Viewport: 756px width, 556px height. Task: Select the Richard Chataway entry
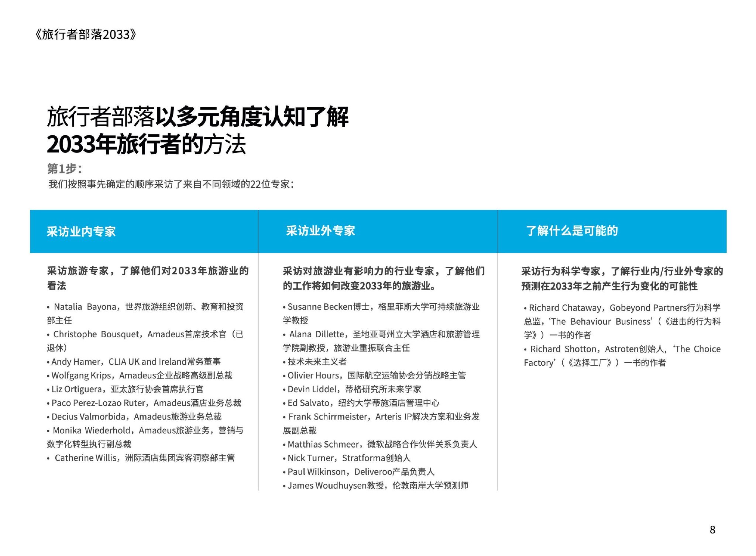(622, 321)
